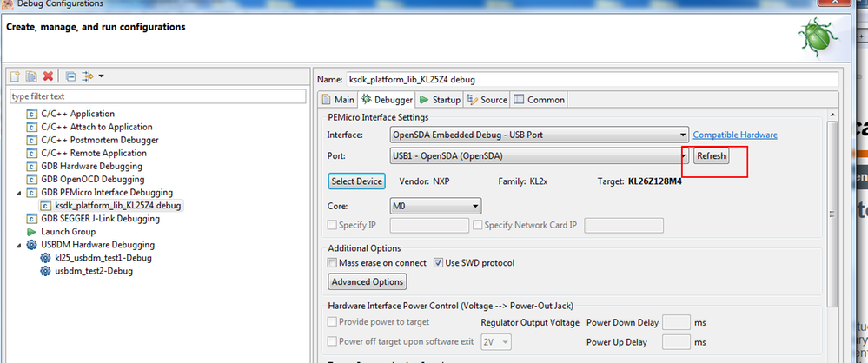Select usbdm_test2-Debug configuration

tap(94, 271)
